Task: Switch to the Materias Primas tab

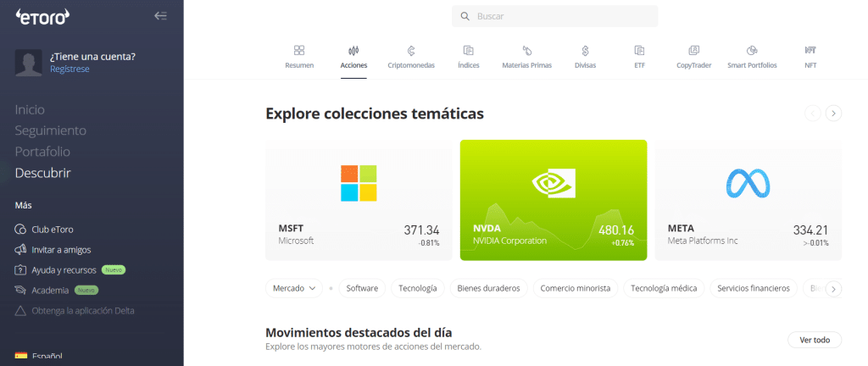Action: (527, 57)
